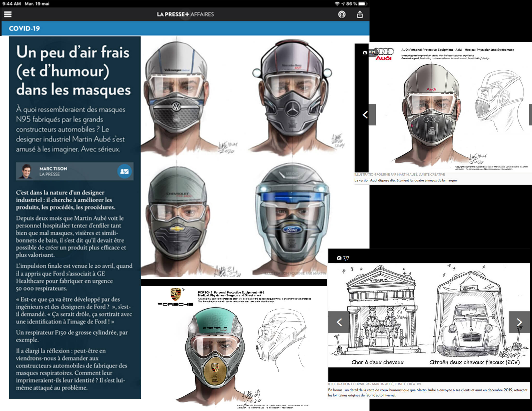The width and height of the screenshot is (532, 411).
Task: Tap the battery indicator in status bar
Action: (362, 4)
